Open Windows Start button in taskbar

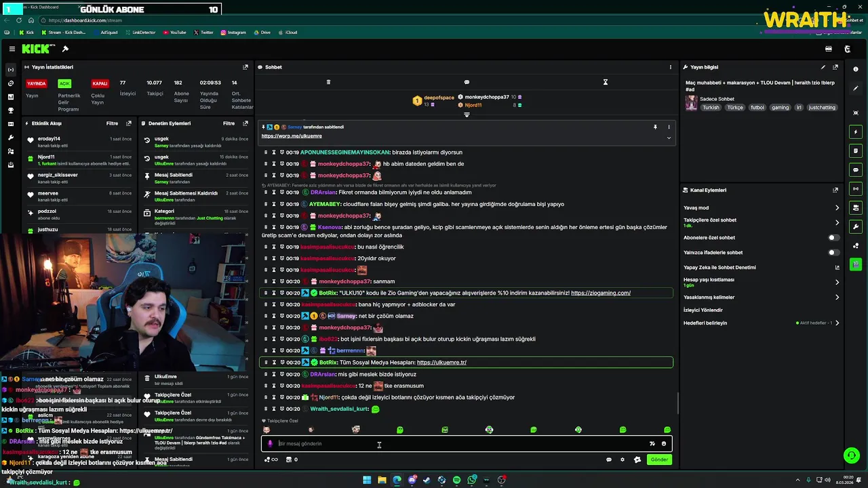click(x=367, y=480)
